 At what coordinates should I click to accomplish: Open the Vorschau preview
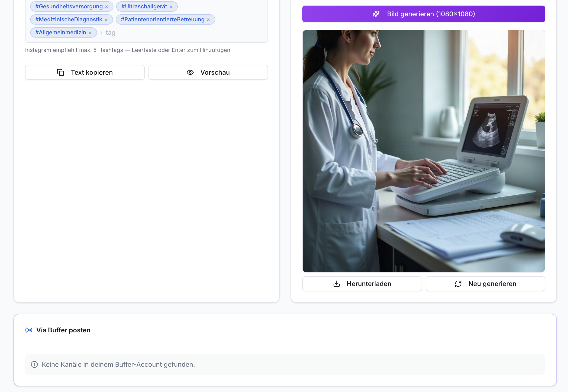pyautogui.click(x=208, y=72)
